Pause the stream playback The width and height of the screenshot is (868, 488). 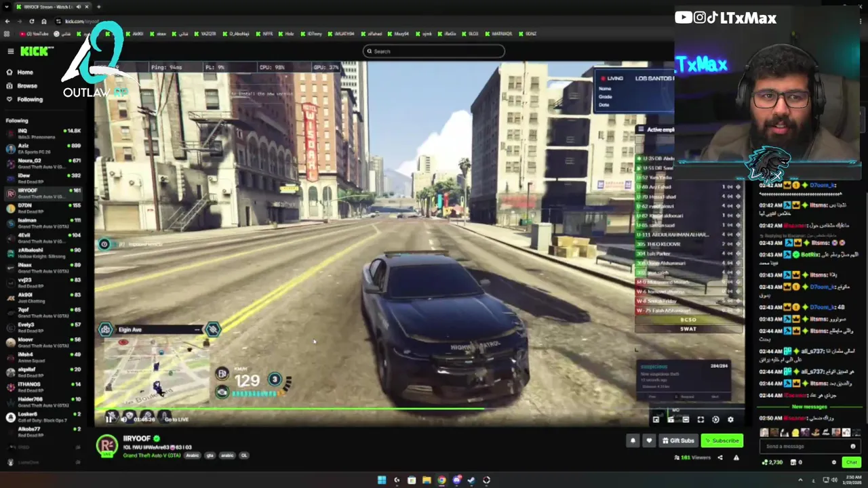coord(108,419)
